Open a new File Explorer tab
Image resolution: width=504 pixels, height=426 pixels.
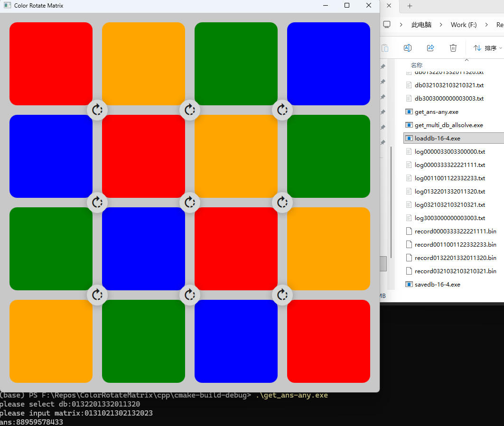point(410,6)
